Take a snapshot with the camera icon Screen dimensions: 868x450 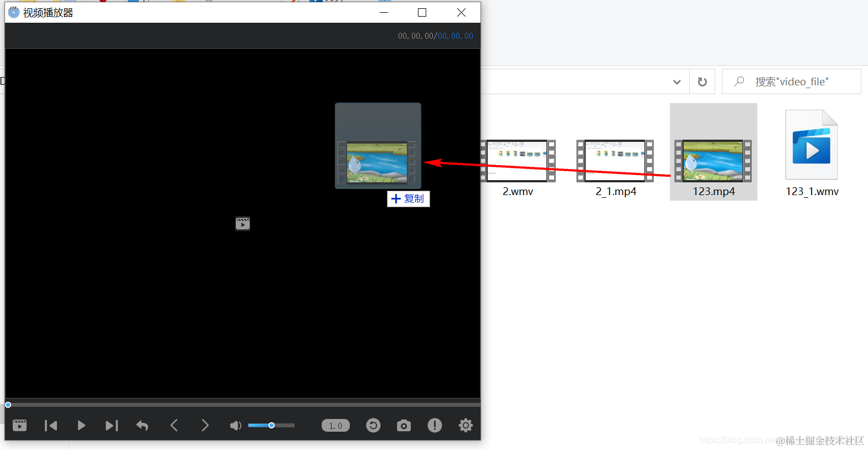coord(404,425)
